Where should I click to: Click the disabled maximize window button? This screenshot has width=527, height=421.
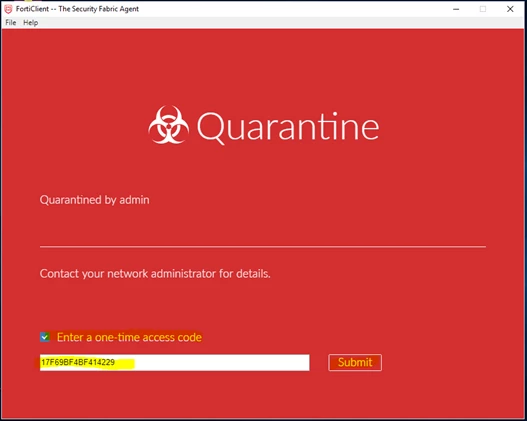(483, 9)
